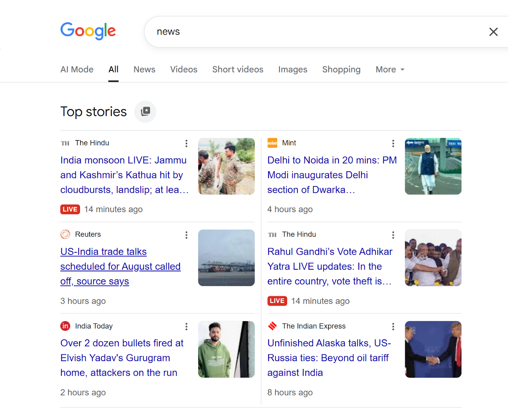
Task: Open three-dot menu for Reuters trade talks story
Action: (186, 235)
